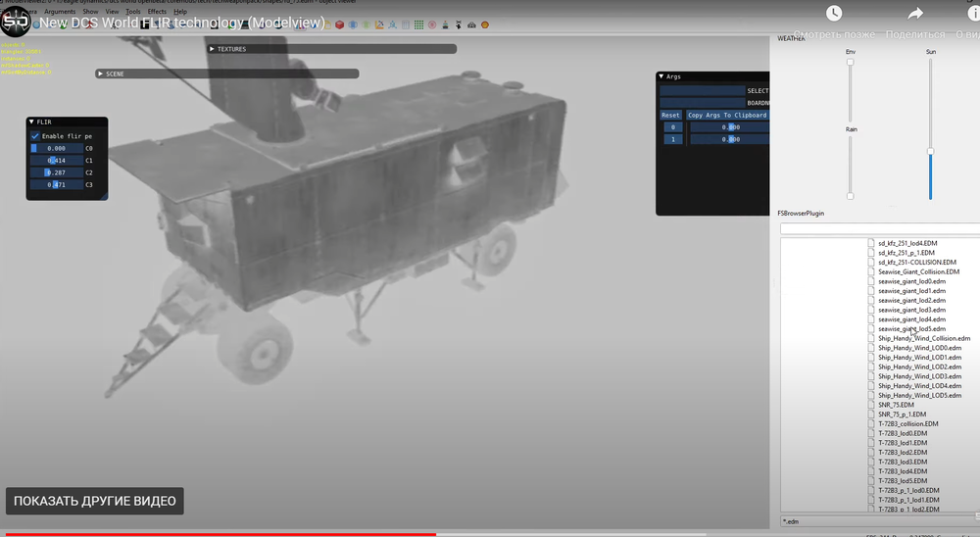Select sd_kfz_251_p_1.EDM file
The height and width of the screenshot is (537, 980).
906,253
